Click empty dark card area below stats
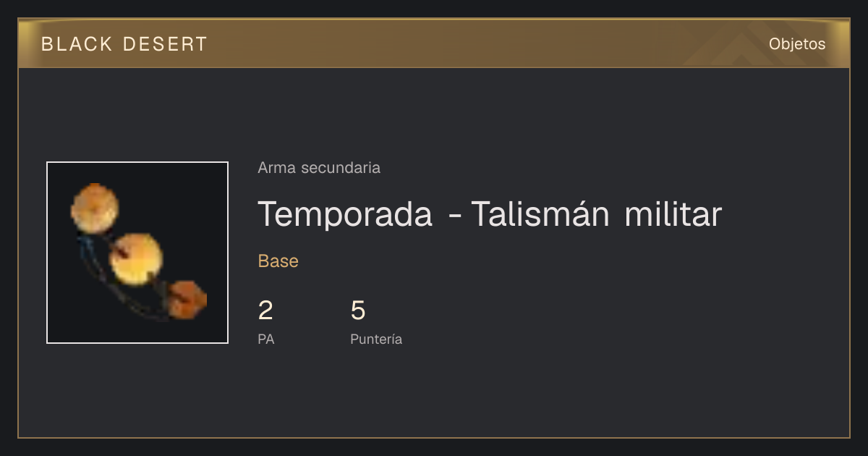Screen dimensions: 868x456 (x=434, y=394)
